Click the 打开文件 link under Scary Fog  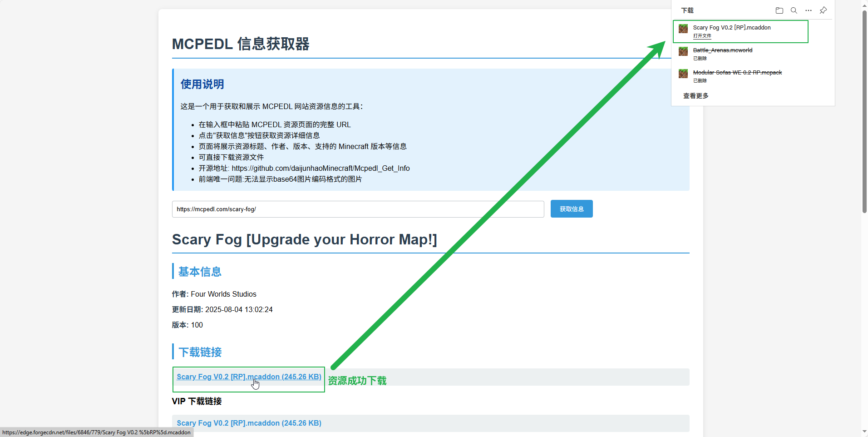click(702, 36)
